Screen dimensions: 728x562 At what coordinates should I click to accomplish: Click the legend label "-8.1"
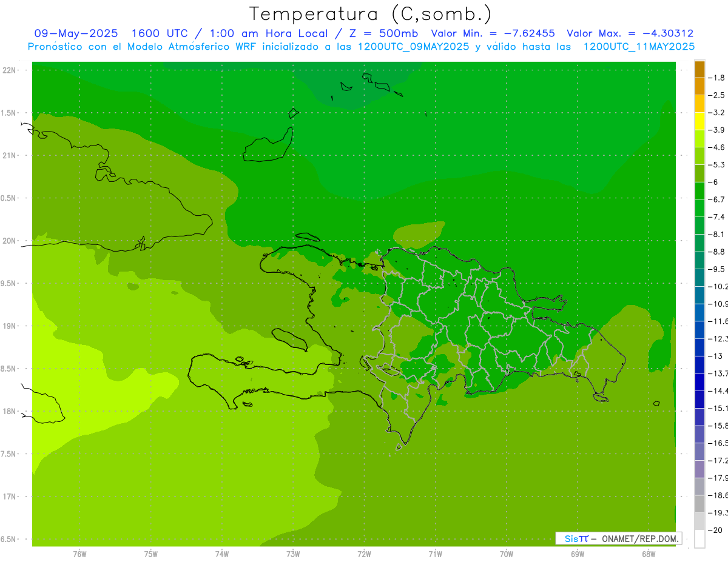[718, 234]
